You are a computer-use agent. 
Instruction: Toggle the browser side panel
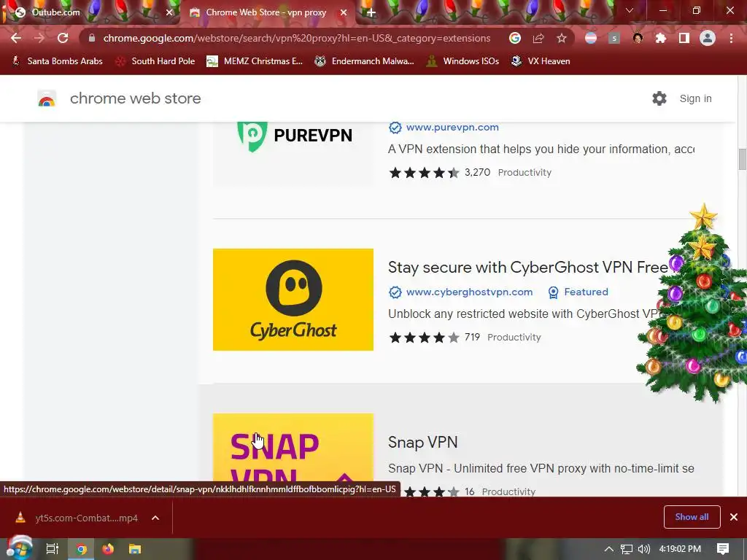point(684,38)
